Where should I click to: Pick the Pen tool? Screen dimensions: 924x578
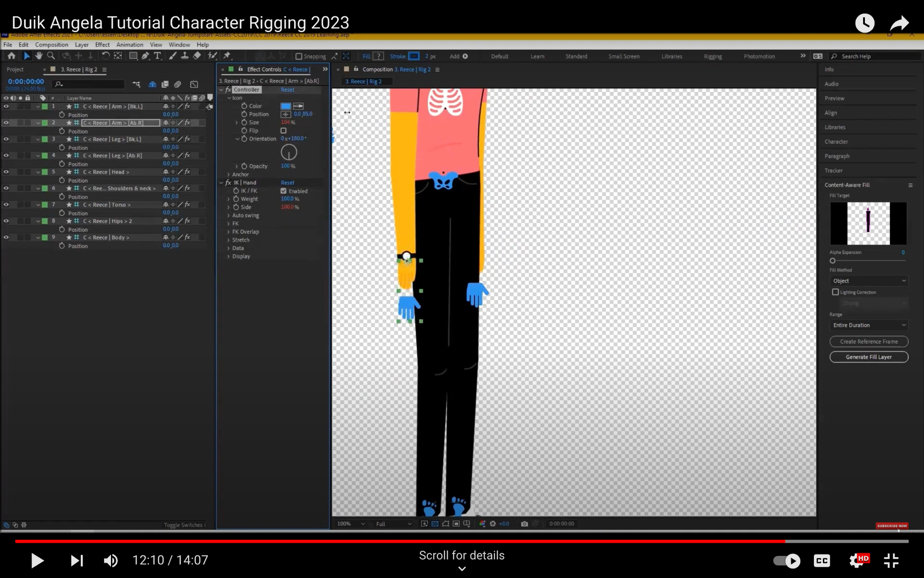click(145, 56)
